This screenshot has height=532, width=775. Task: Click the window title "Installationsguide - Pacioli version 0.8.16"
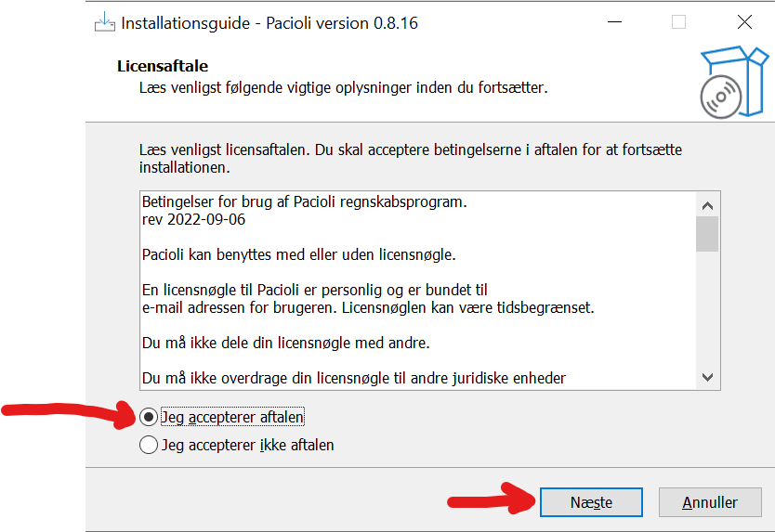click(269, 23)
